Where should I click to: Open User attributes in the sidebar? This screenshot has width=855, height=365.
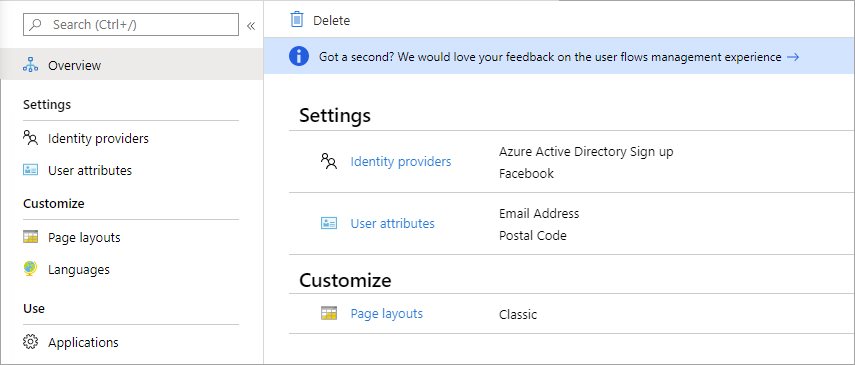(x=90, y=170)
